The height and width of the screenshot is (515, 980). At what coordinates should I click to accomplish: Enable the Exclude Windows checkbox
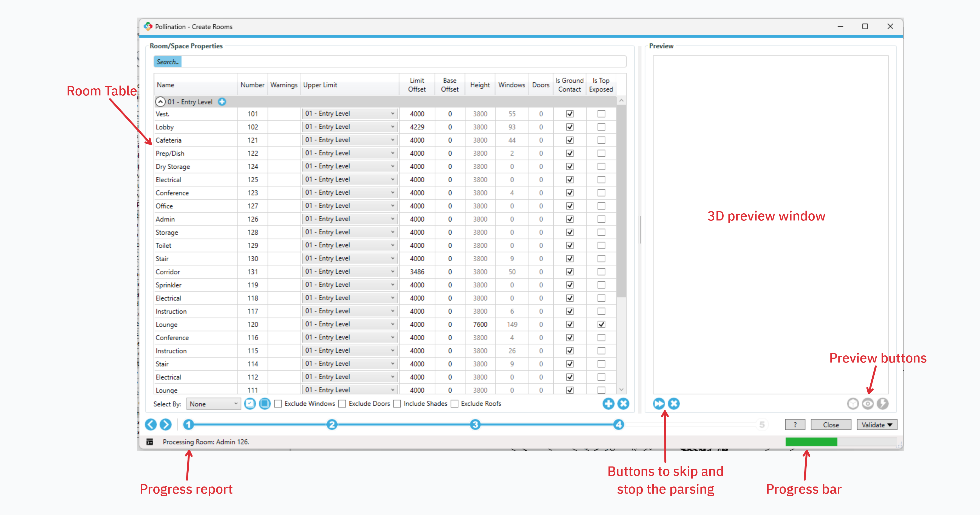coord(279,404)
